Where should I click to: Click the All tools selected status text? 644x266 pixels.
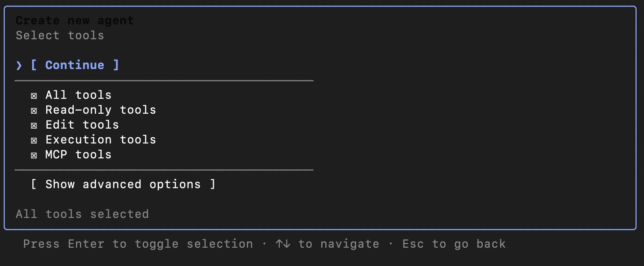82,214
